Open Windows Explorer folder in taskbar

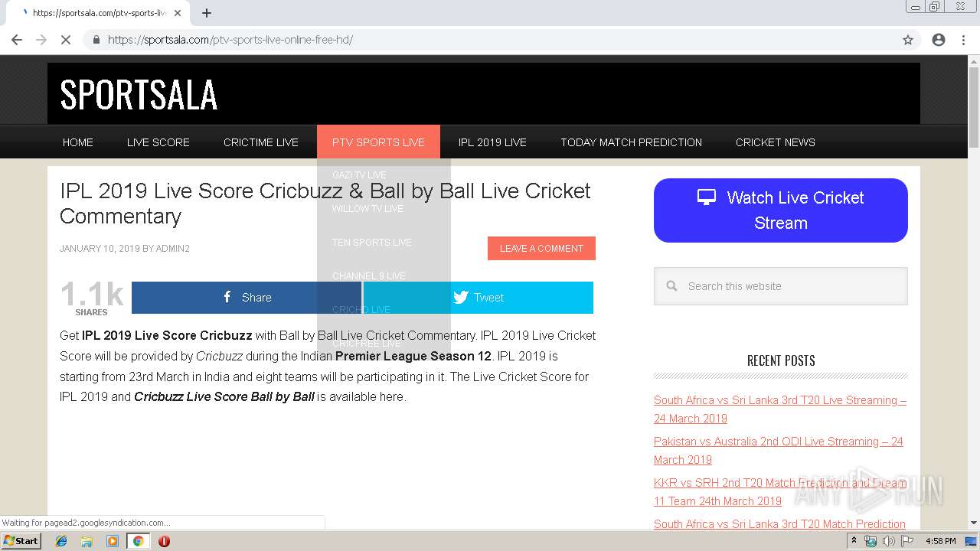point(87,541)
